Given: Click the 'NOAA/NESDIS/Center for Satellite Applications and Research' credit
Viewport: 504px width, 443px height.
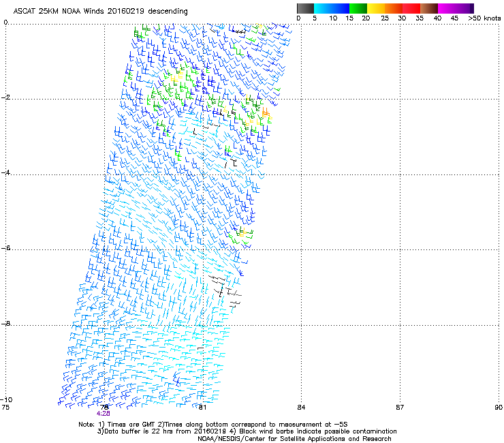Looking at the screenshot, I should (x=294, y=439).
